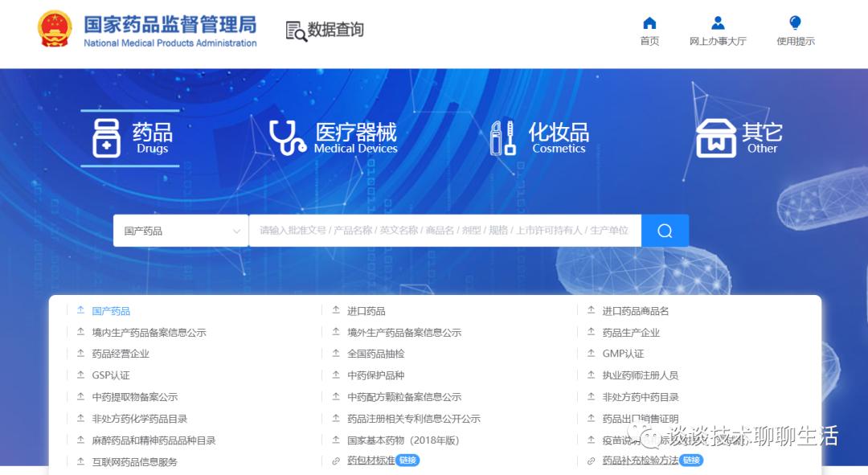The image size is (868, 475).
Task: Open the 国产药品 category dropdown
Action: pos(180,230)
